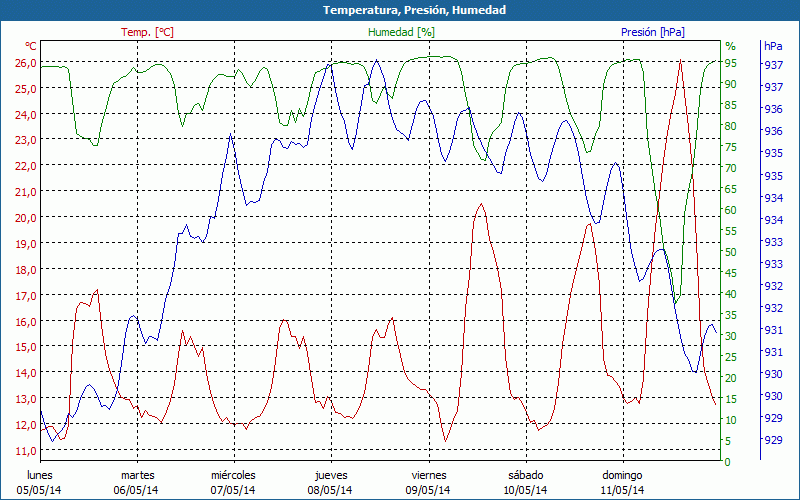The image size is (800, 500).
Task: Click the "jueves" day label
Action: click(x=331, y=475)
